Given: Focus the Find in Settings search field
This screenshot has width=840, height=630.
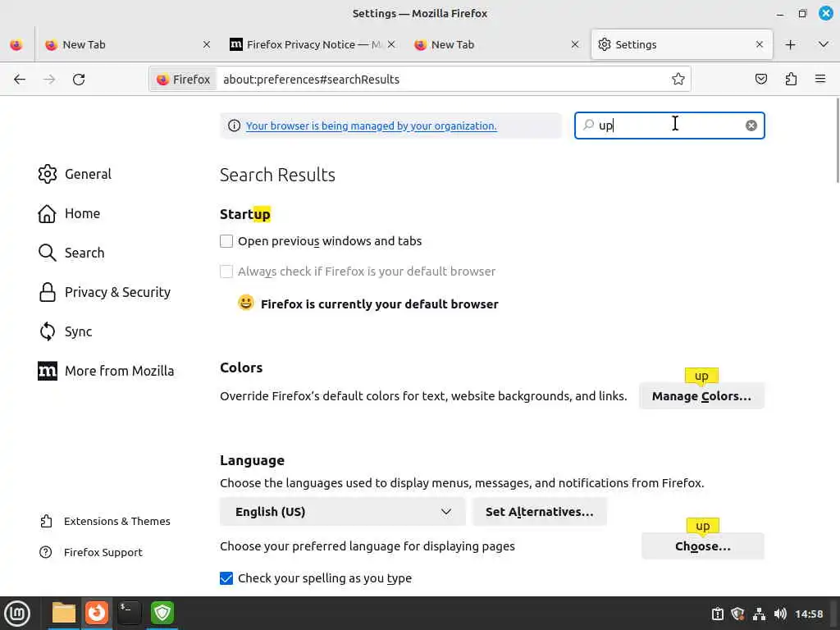Looking at the screenshot, I should point(669,126).
